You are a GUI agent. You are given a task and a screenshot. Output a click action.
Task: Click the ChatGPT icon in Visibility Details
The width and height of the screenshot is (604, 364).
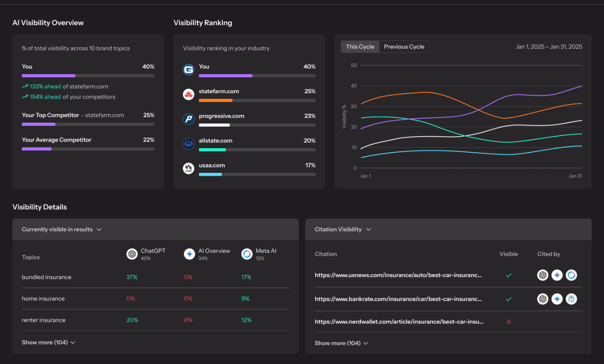[132, 254]
